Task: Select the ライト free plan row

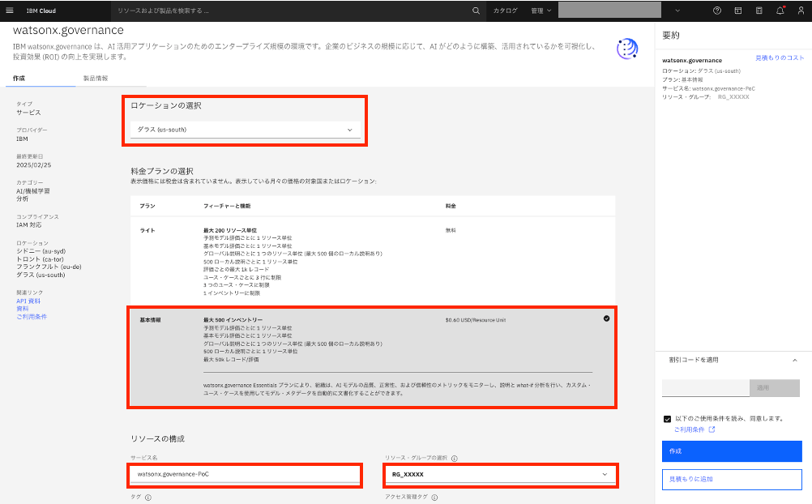Action: tap(370, 260)
